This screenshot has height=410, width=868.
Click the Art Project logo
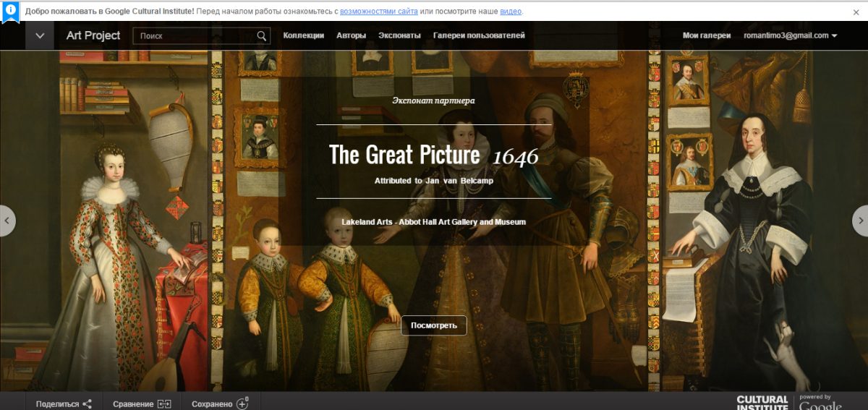(x=93, y=35)
